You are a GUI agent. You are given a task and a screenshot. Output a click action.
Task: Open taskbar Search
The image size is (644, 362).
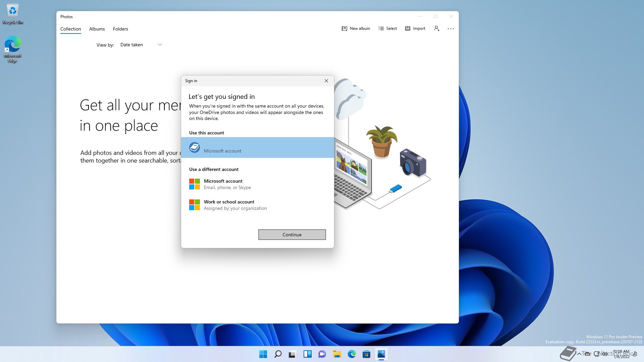pyautogui.click(x=278, y=354)
